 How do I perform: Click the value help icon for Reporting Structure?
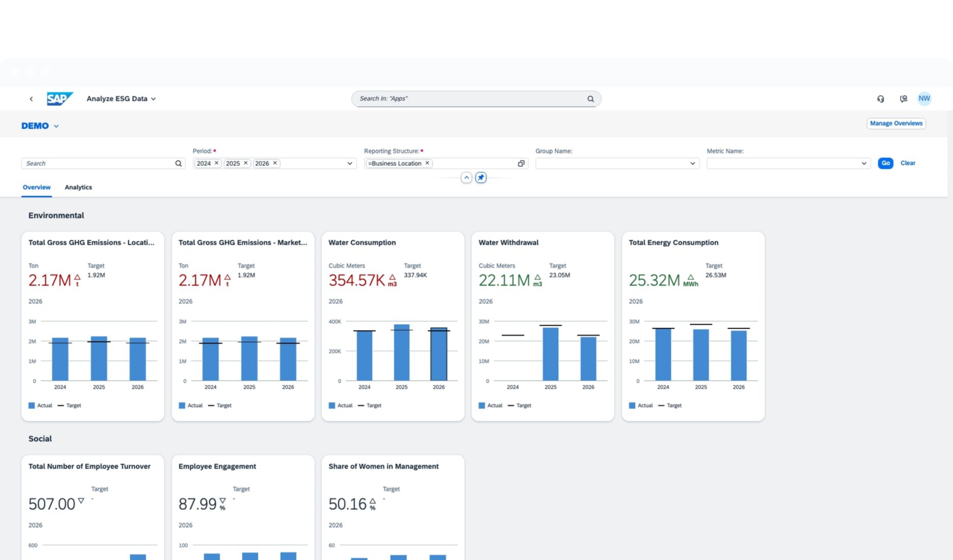(521, 163)
